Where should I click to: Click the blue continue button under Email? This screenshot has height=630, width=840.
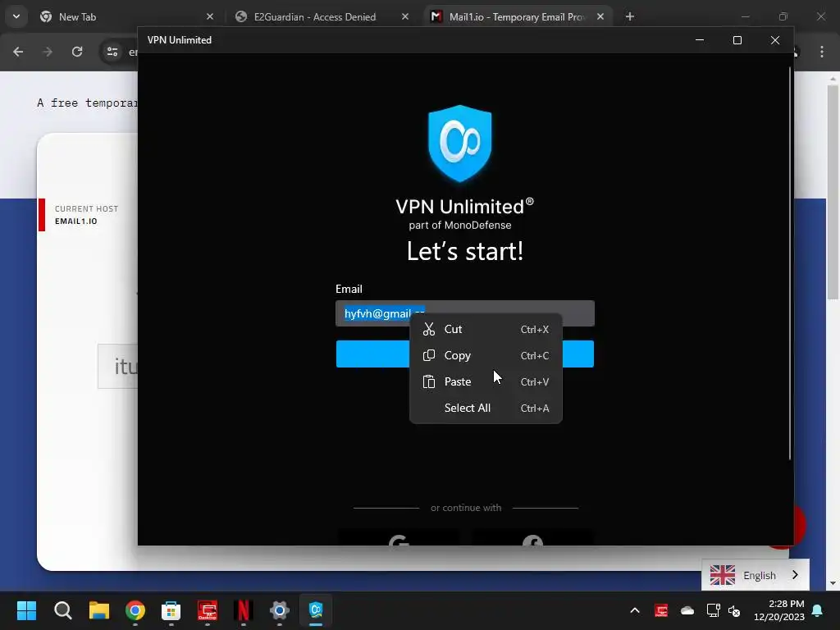tap(464, 354)
